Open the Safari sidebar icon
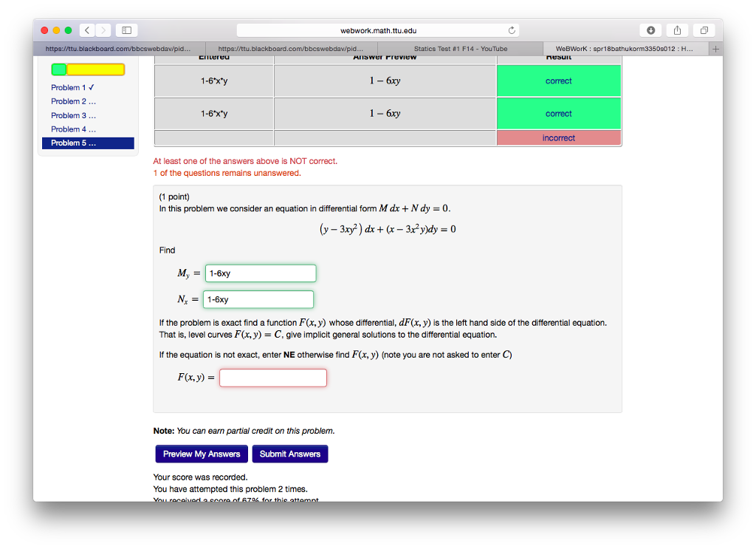This screenshot has width=756, height=549. 126,30
